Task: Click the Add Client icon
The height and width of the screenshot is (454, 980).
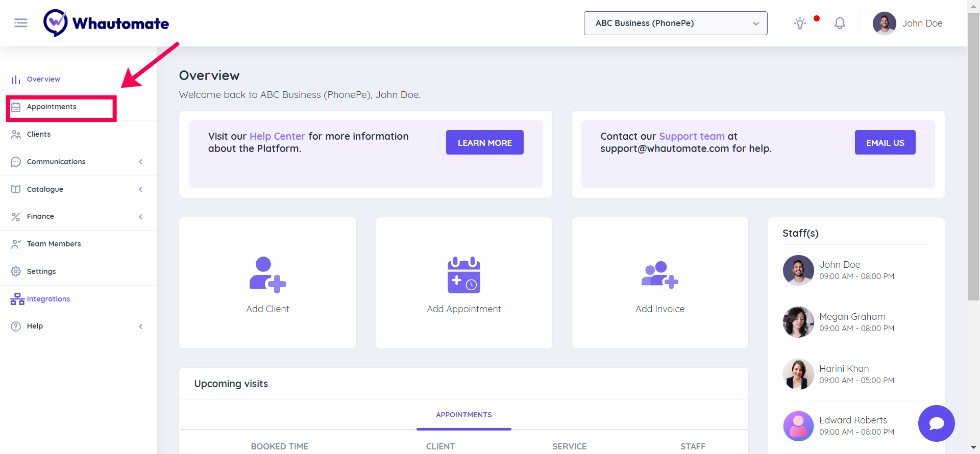Action: tap(267, 275)
